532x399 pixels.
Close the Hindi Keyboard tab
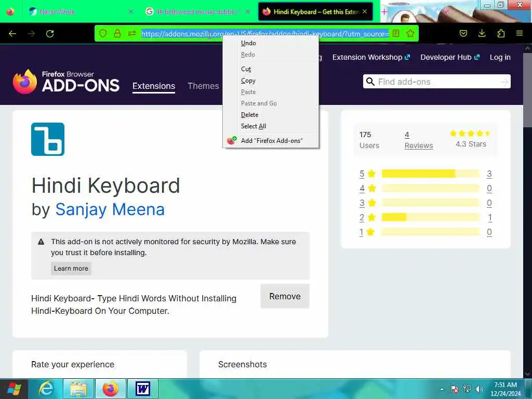(365, 11)
